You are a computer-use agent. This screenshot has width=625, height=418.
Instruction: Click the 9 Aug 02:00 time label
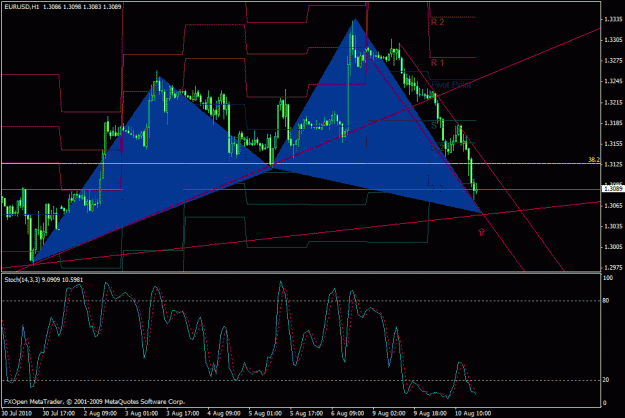pos(389,413)
